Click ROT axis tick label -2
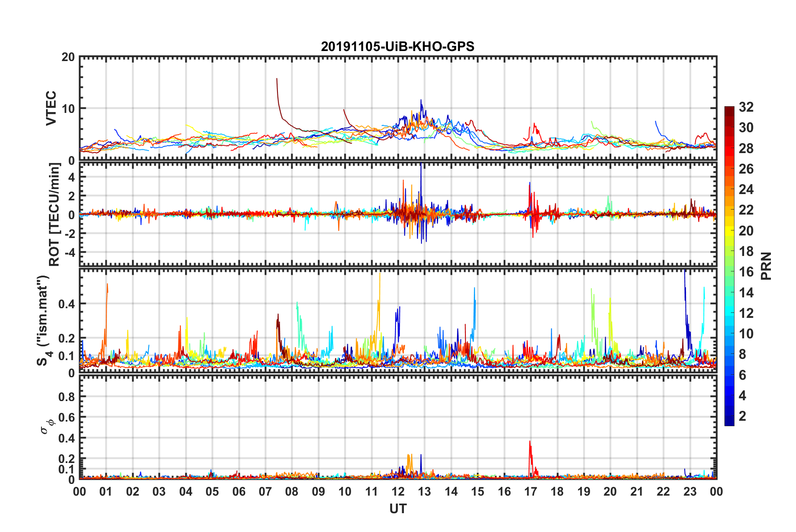Screen dimensions: 796x532 [x=69, y=233]
